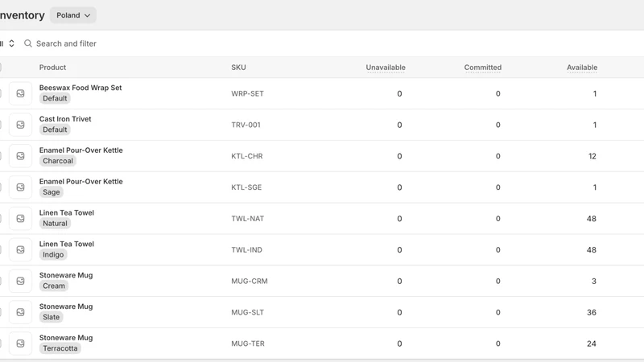Click SKU TWL-IND

[246, 249]
